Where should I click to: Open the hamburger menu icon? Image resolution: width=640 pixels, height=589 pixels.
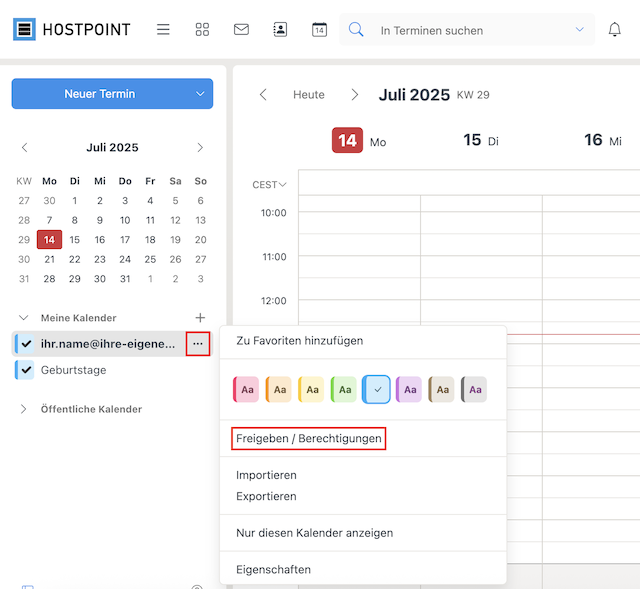pos(163,29)
